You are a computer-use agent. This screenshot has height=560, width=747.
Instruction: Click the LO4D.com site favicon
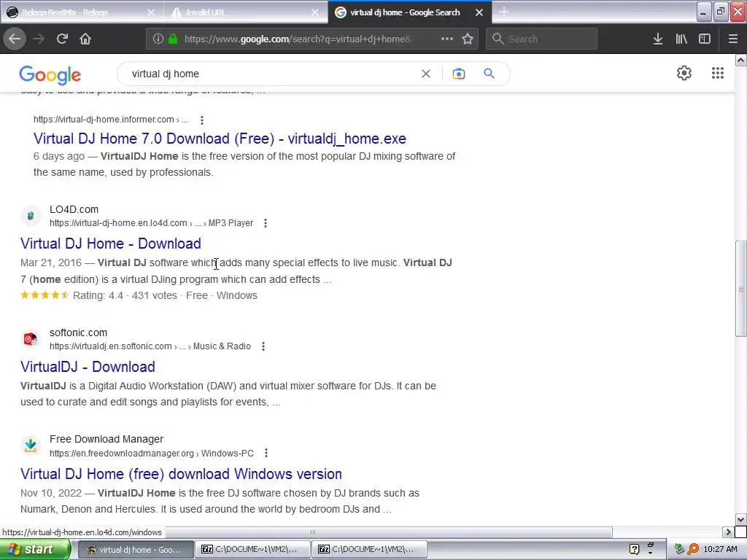(31, 216)
